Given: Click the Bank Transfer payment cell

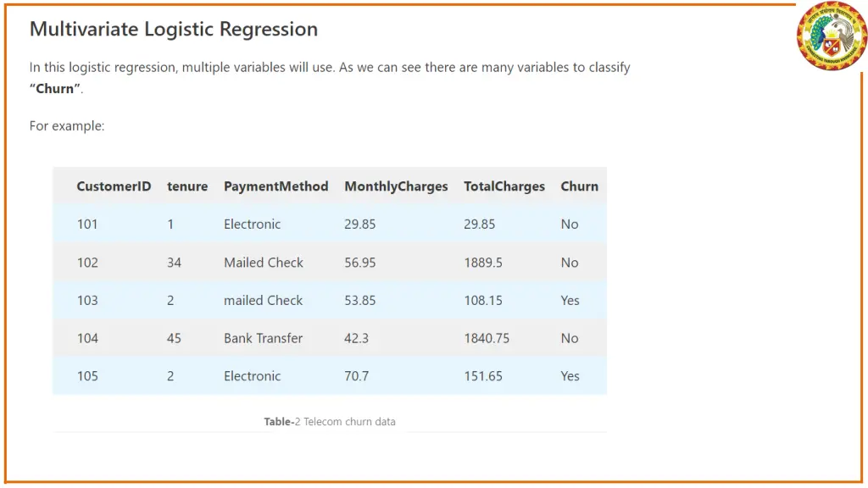Looking at the screenshot, I should coord(263,338).
